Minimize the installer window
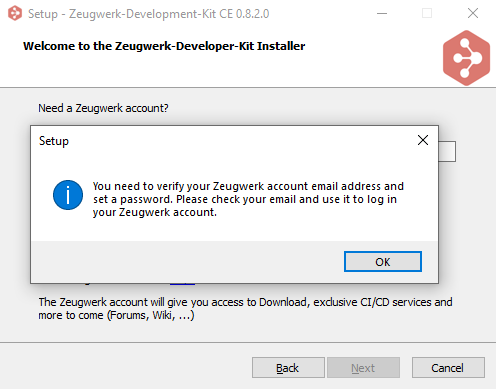The image size is (496, 389). (382, 14)
